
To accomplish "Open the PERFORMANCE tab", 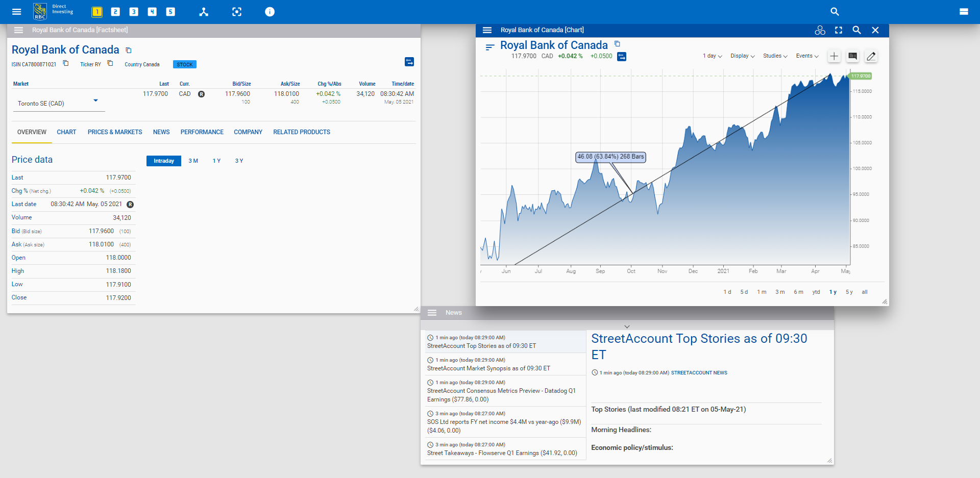I will tap(202, 132).
